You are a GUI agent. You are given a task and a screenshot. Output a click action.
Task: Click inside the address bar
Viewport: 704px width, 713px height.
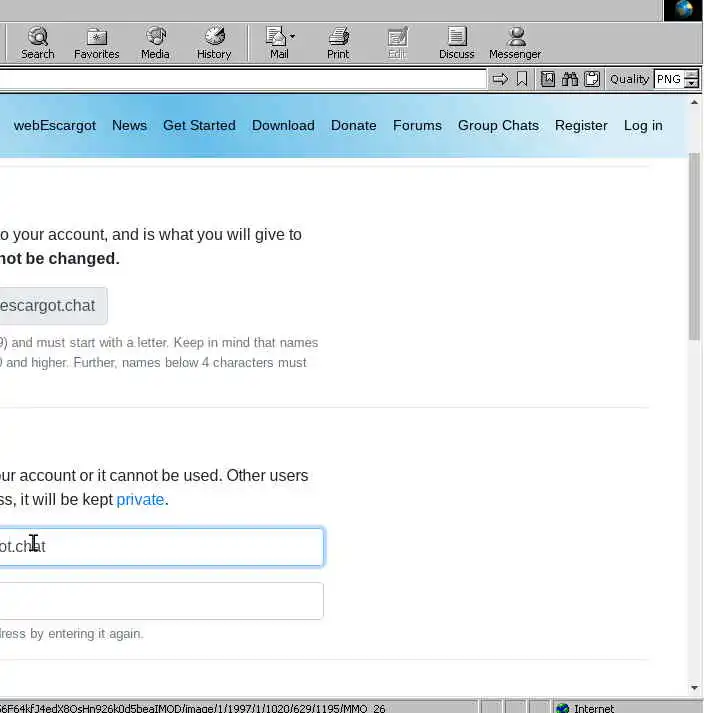pos(243,79)
